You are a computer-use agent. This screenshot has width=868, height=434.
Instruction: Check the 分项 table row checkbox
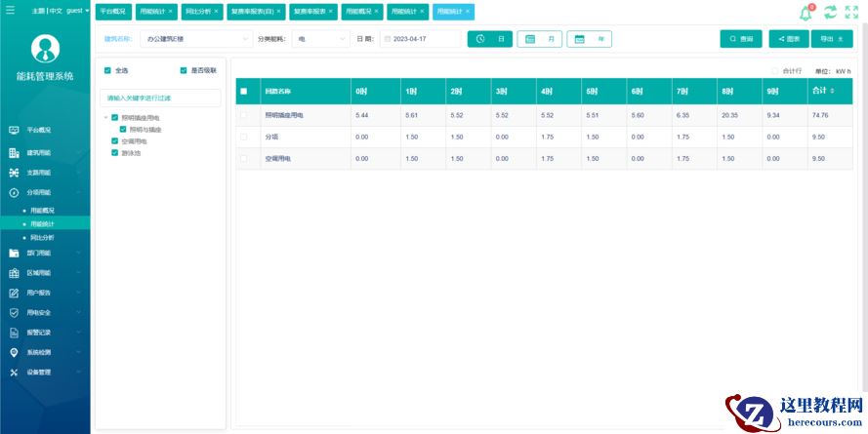[243, 137]
